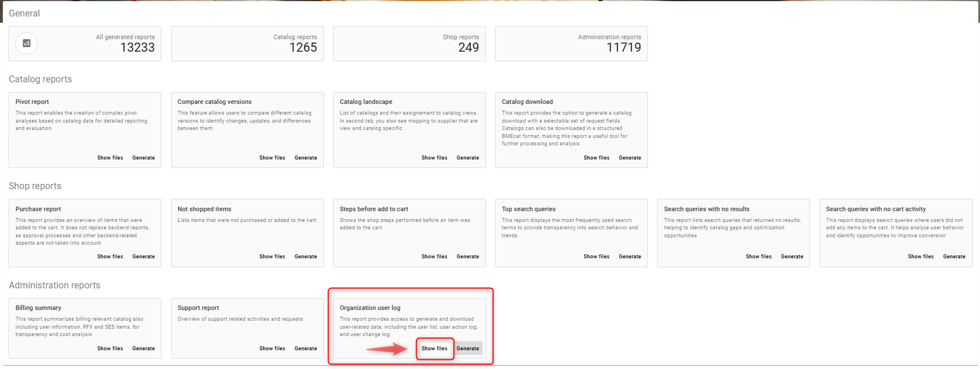Show files for Top search queries
The image size is (980, 369).
click(596, 257)
